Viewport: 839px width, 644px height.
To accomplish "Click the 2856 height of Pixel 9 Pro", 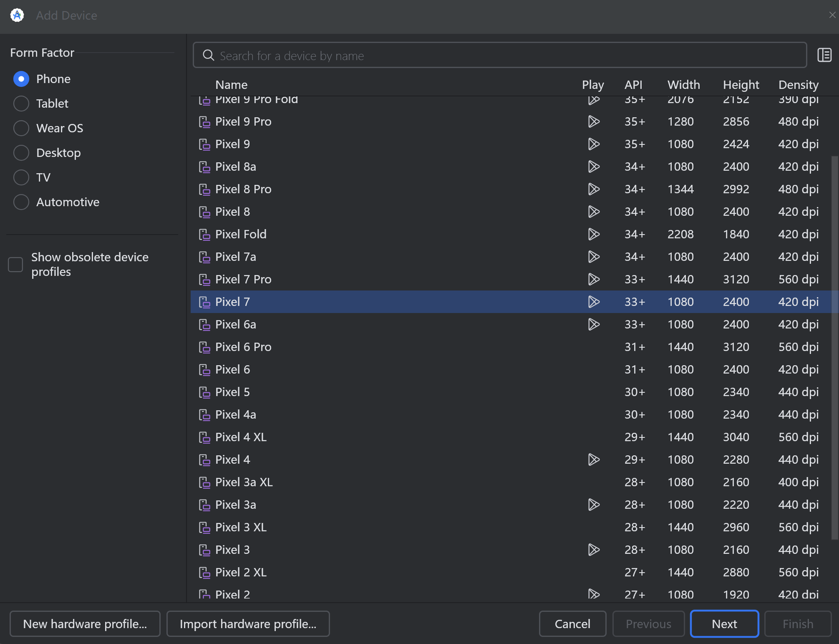I will point(736,121).
